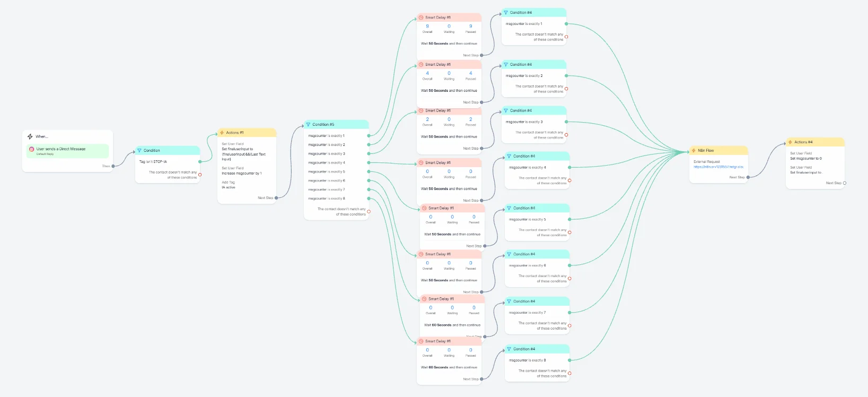Viewport: 868px width, 397px height.
Task: Click Condition #5 port for msgcounter is exactly 1
Action: [369, 136]
